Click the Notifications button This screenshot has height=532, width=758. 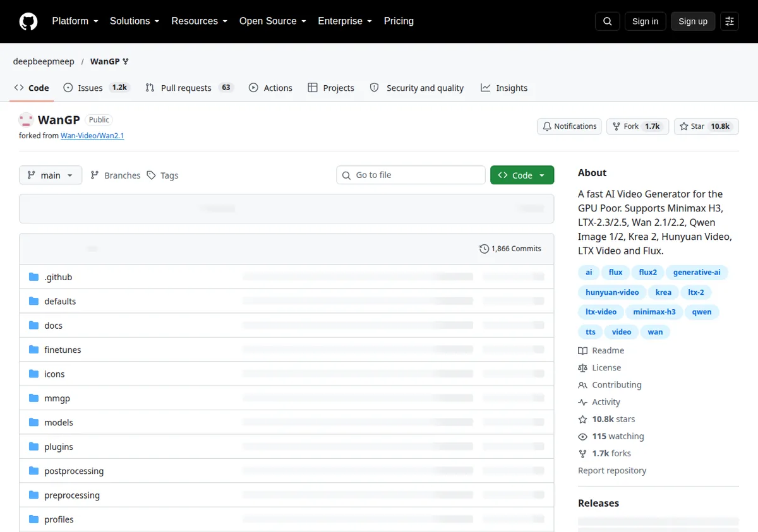tap(570, 126)
